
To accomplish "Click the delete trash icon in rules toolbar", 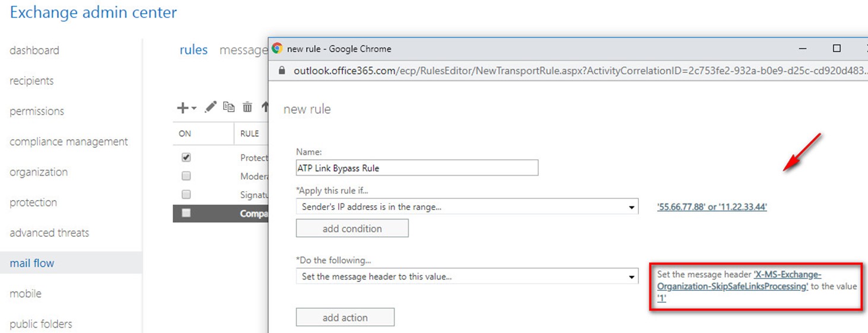I will coord(247,107).
